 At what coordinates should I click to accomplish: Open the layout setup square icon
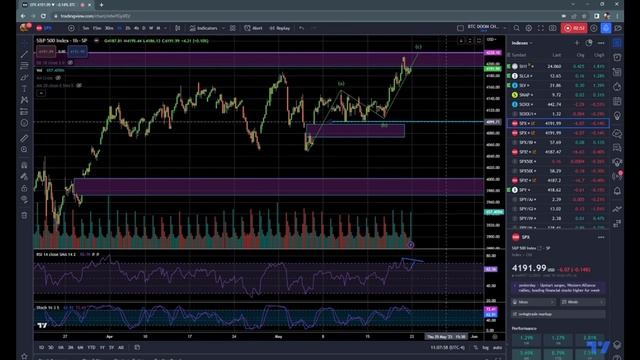(460, 28)
